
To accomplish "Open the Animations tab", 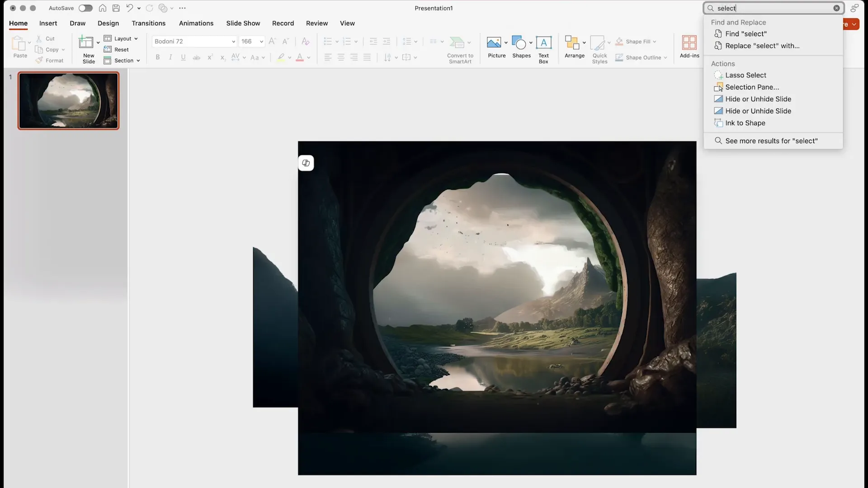I will coord(196,23).
